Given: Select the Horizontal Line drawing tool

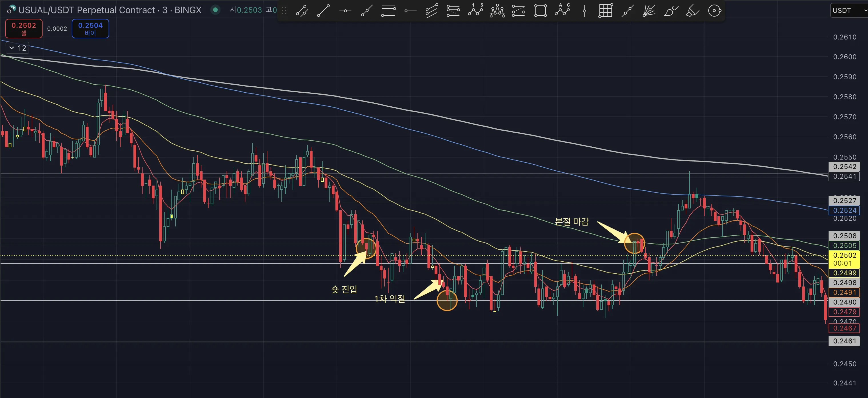Looking at the screenshot, I should [x=345, y=11].
